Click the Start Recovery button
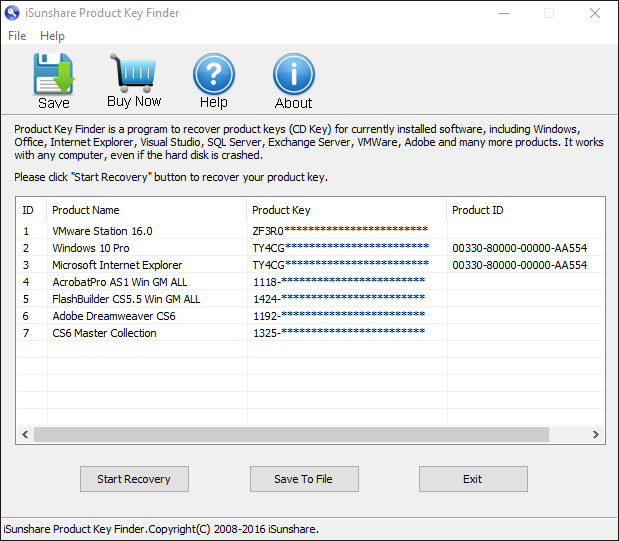This screenshot has width=619, height=541. [x=134, y=479]
